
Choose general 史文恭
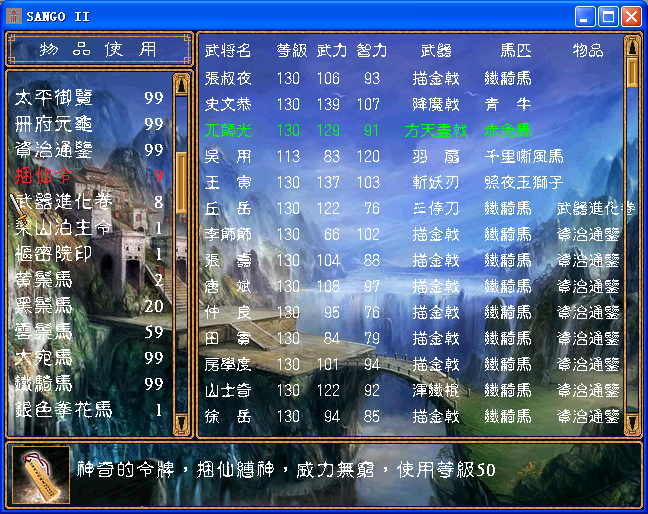tap(228, 105)
